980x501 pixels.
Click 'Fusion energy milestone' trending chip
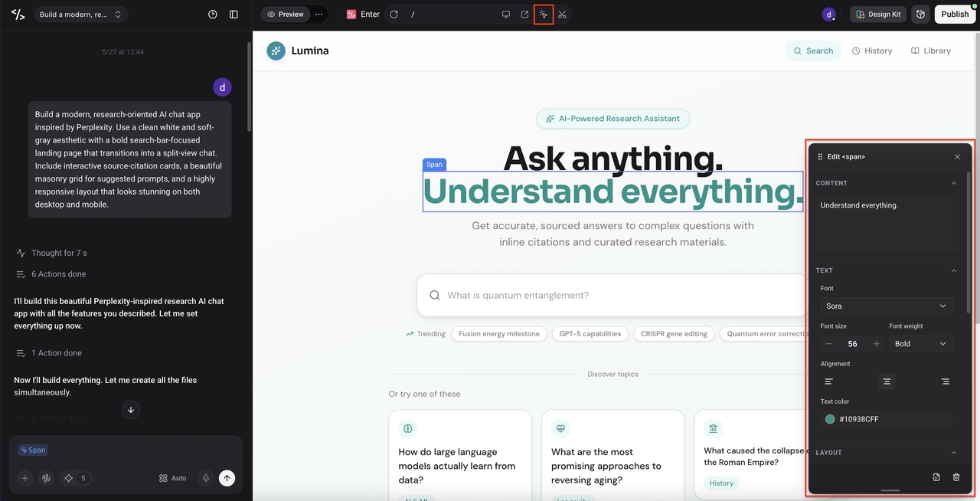pyautogui.click(x=499, y=334)
